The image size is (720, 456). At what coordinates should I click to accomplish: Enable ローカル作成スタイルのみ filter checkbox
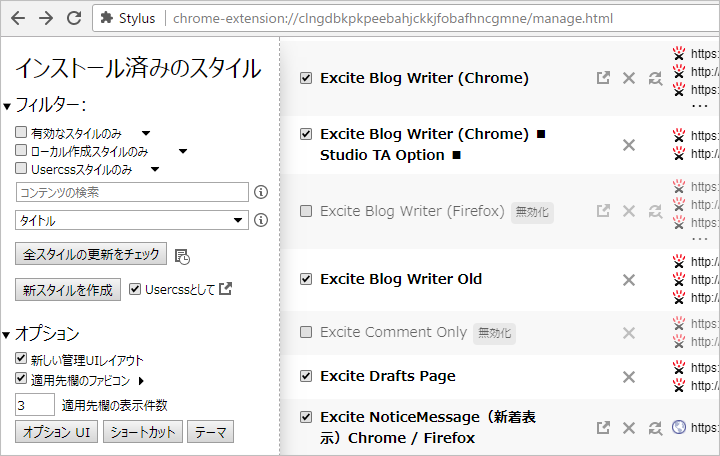coord(21,150)
